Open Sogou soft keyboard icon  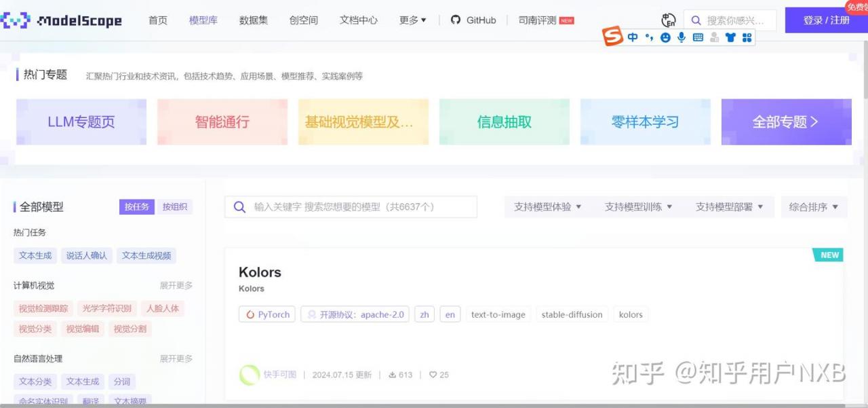click(698, 37)
